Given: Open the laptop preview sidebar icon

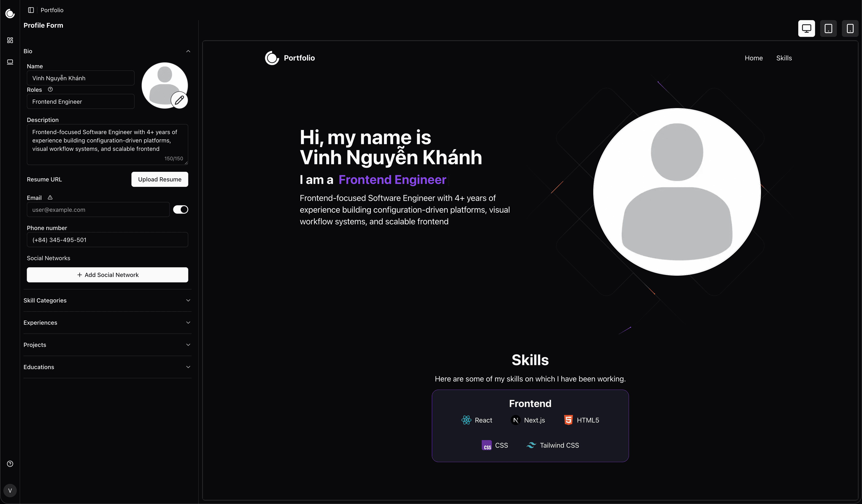Looking at the screenshot, I should [x=10, y=62].
